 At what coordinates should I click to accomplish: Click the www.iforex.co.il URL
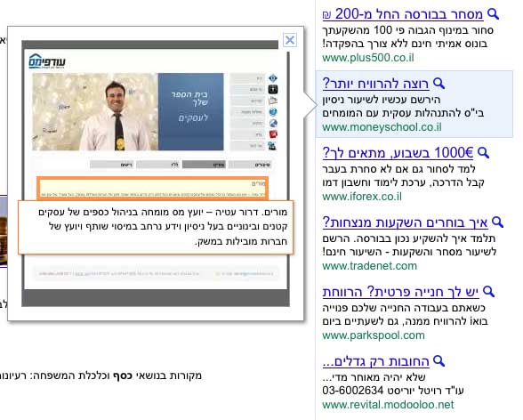click(x=362, y=197)
